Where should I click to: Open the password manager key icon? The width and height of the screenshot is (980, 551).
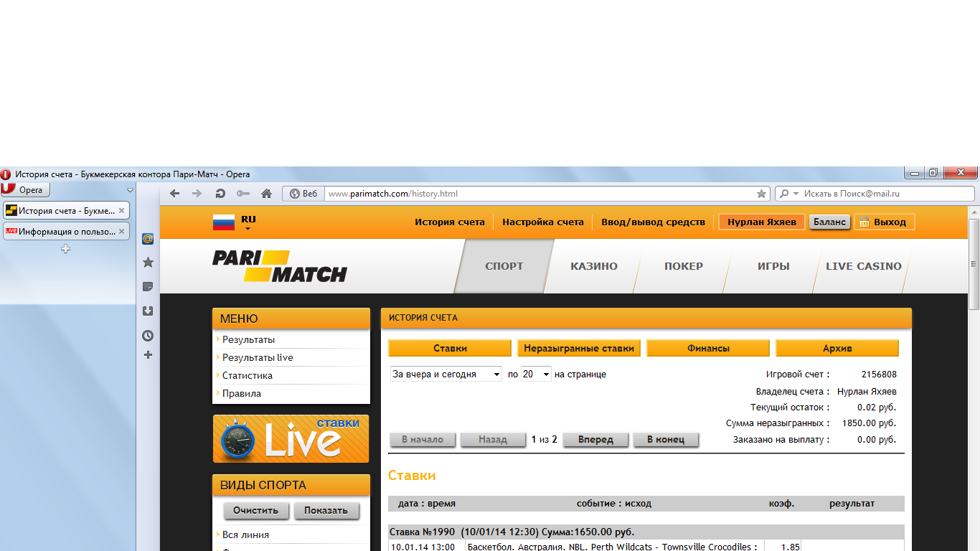pos(243,194)
